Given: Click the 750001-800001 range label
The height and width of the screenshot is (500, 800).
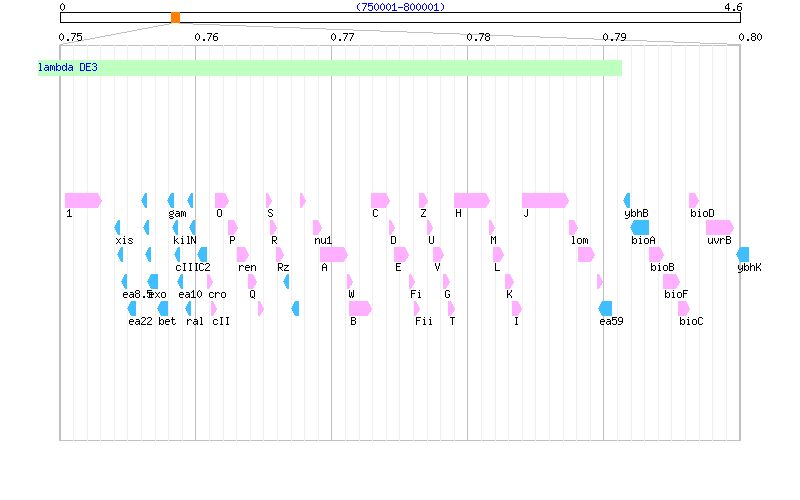Looking at the screenshot, I should (400, 7).
